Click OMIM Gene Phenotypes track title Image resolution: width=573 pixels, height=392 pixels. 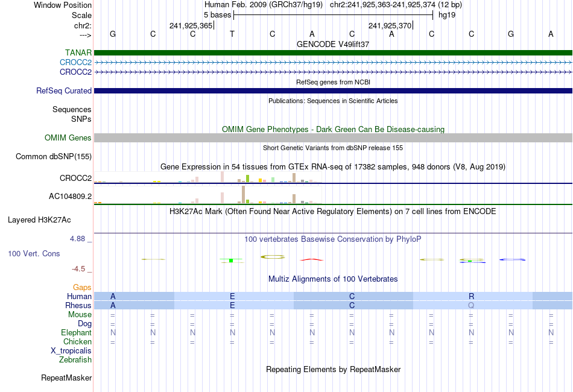point(333,129)
